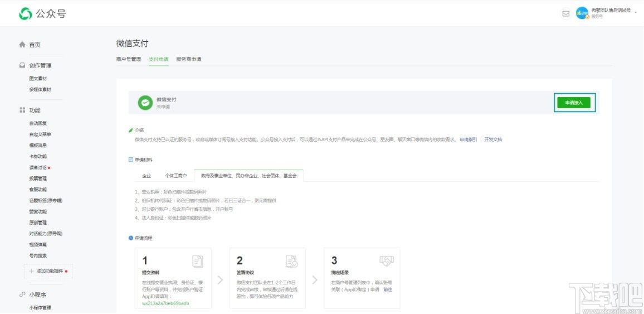Open the 前往 link in step 3
Screen dimensions: 644x314
(388, 290)
